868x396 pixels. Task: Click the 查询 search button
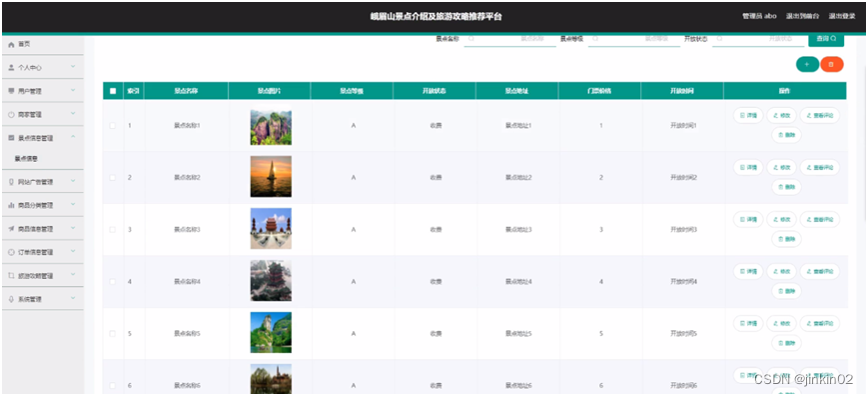826,39
